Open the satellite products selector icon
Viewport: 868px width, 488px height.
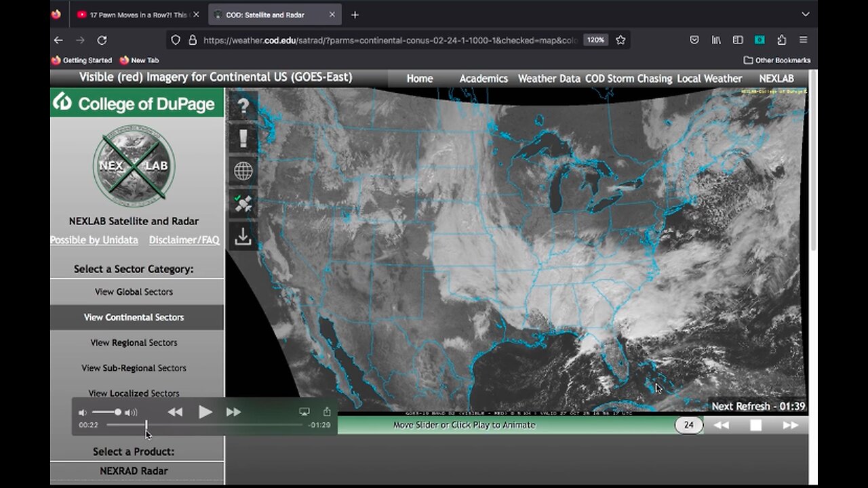(x=243, y=203)
